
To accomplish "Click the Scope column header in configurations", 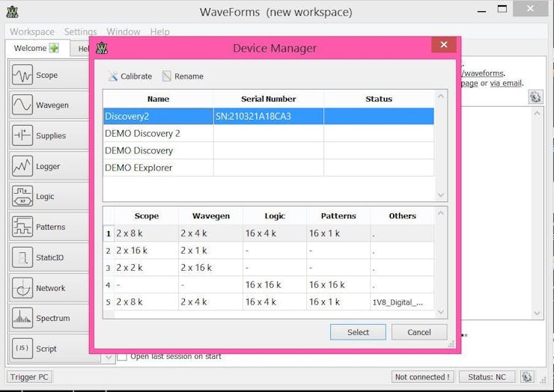I will click(147, 215).
